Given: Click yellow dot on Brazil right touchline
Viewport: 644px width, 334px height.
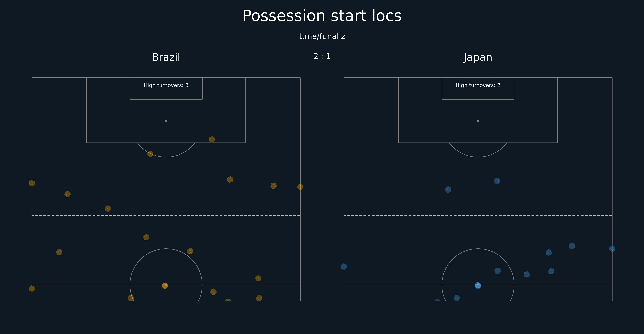Looking at the screenshot, I should [x=300, y=187].
